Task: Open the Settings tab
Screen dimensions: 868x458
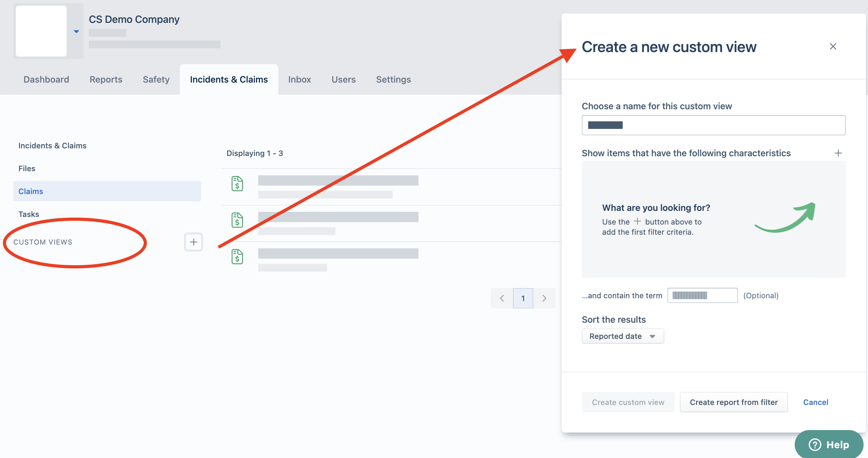Action: (393, 79)
